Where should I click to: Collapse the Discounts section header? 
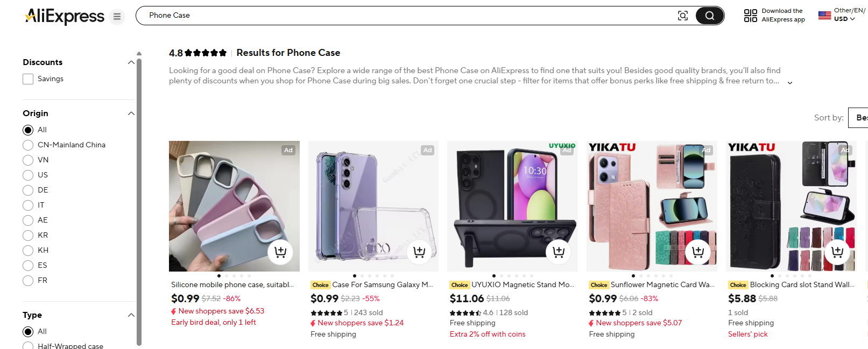pos(131,62)
